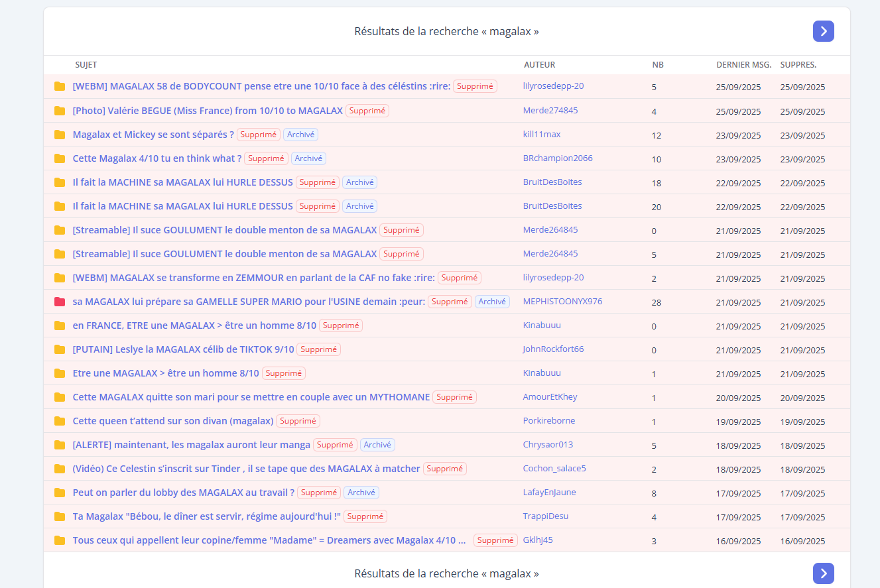Click the DERNIER MSG. column header

pos(743,65)
